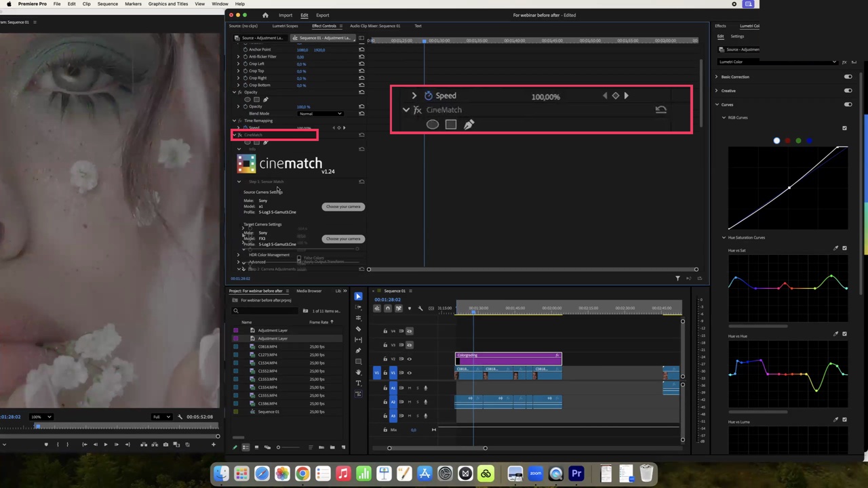Viewport: 868px width, 488px height.
Task: Mute audio track A1
Action: [x=409, y=388]
